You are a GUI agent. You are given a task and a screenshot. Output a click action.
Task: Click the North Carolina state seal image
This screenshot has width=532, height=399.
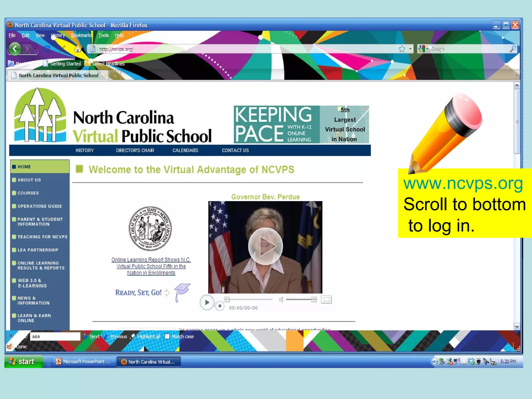click(x=150, y=229)
